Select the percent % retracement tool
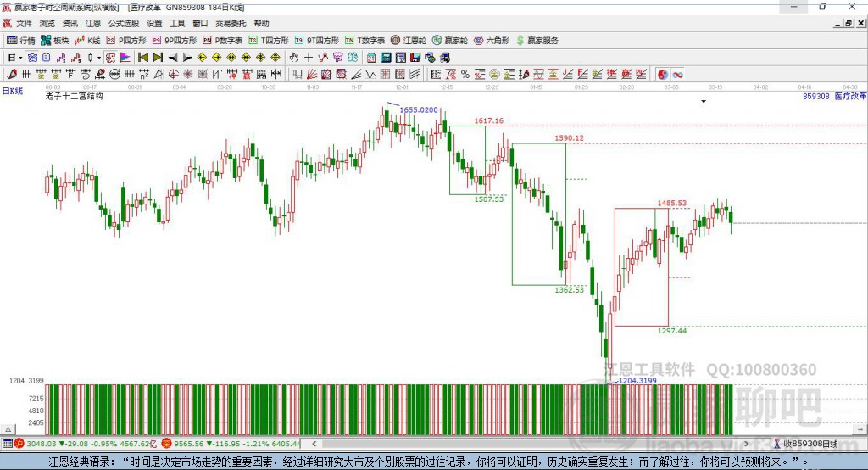The width and height of the screenshot is (868, 470). click(x=465, y=75)
